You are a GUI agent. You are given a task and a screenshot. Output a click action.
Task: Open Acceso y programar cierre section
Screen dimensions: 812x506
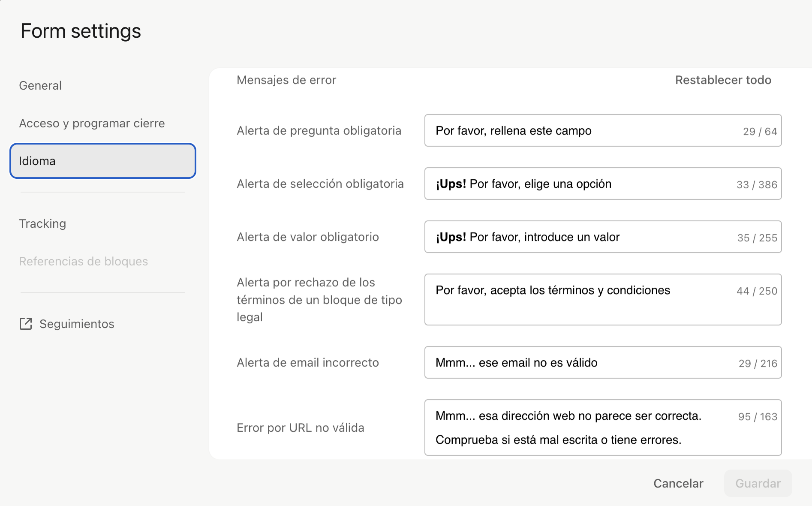click(x=92, y=123)
